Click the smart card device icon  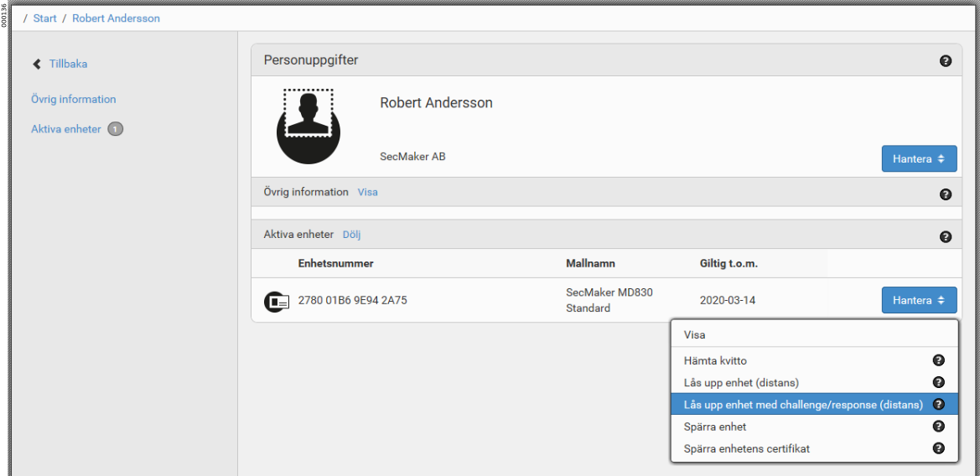tap(277, 301)
